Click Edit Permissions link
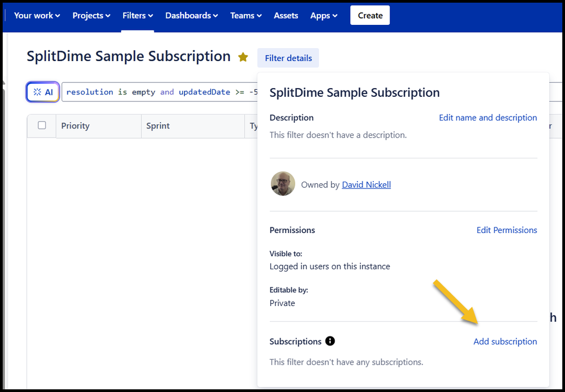565x392 pixels. tap(507, 230)
